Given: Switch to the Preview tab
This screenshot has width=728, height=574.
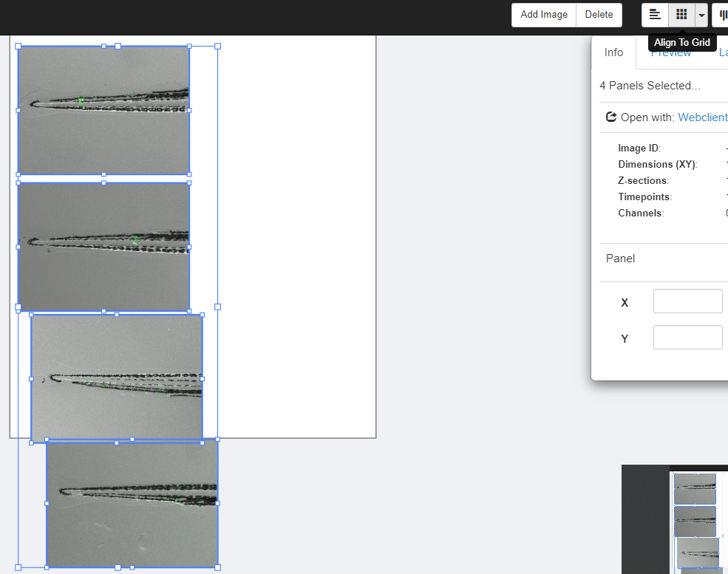Looking at the screenshot, I should coord(670,54).
